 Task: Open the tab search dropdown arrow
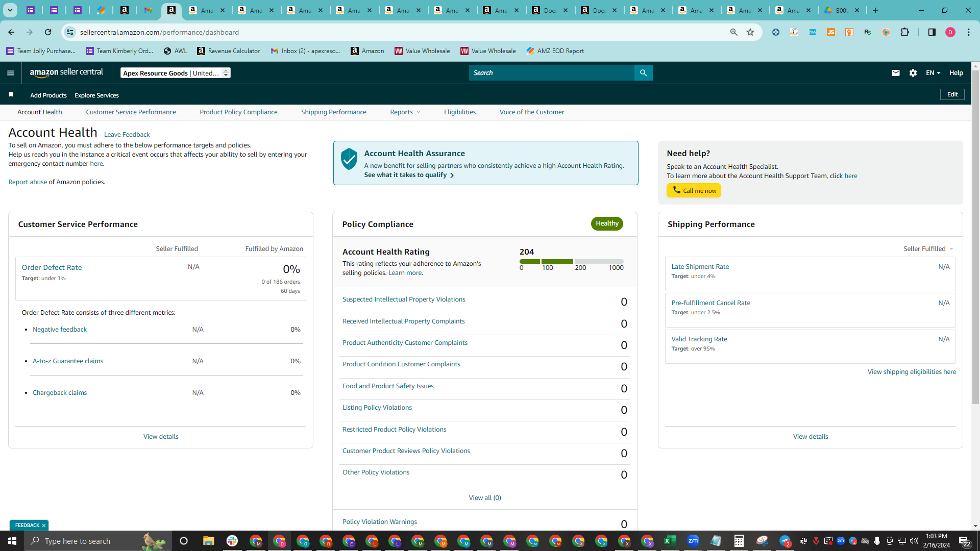pyautogui.click(x=10, y=10)
